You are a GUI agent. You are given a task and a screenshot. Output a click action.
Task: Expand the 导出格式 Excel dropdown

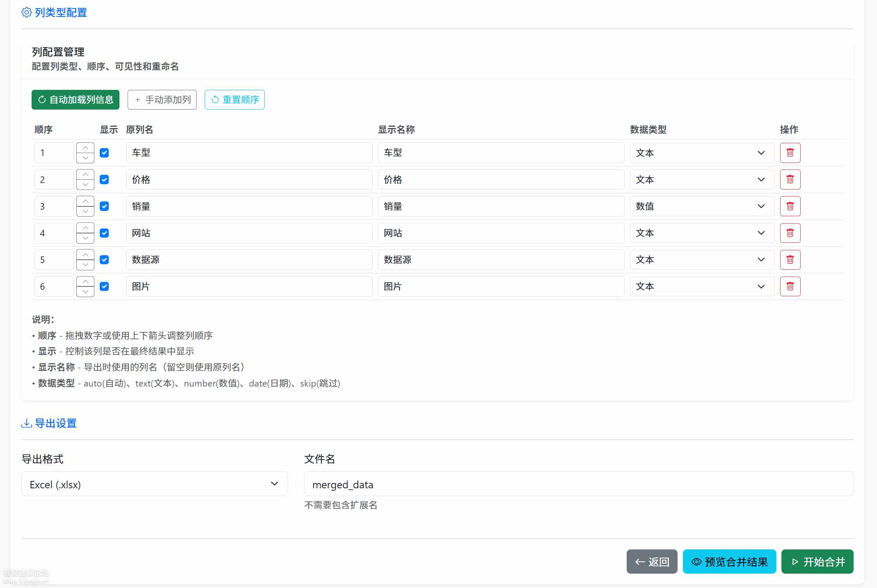click(x=154, y=484)
